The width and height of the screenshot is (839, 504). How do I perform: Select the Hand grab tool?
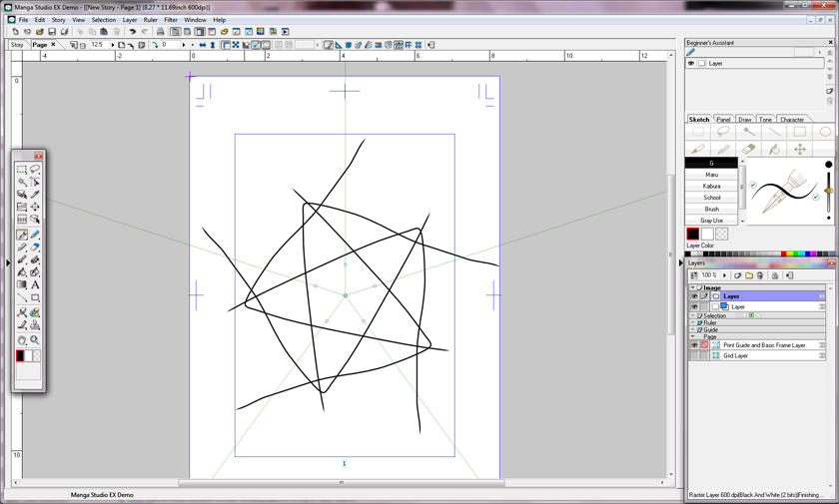[x=22, y=340]
